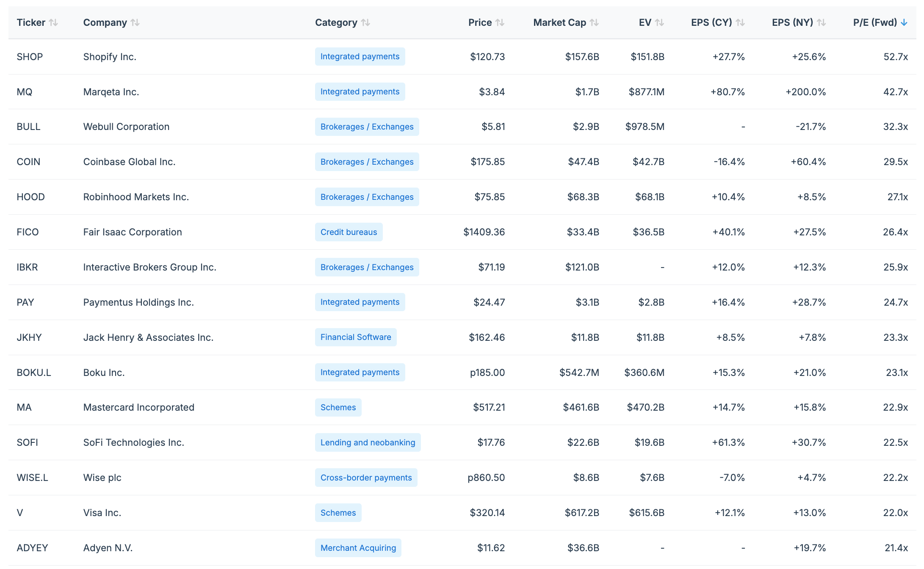Open the Lending and neobanking category tag
924x569 pixels.
[368, 442]
